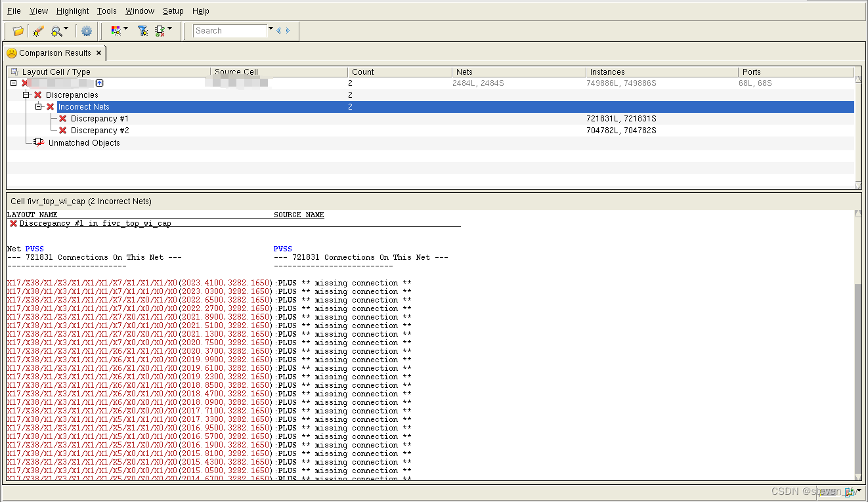Click the back navigation arrow beside search
This screenshot has width=868, height=502.
(278, 31)
